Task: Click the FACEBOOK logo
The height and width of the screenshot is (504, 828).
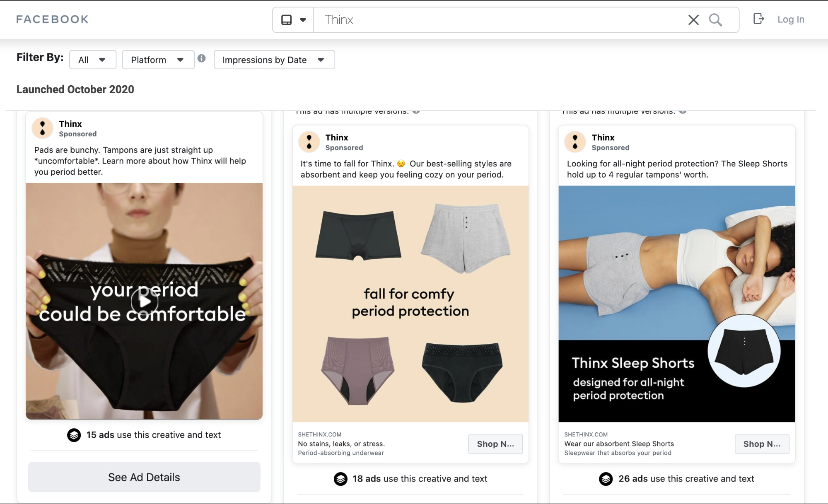Action: click(52, 19)
